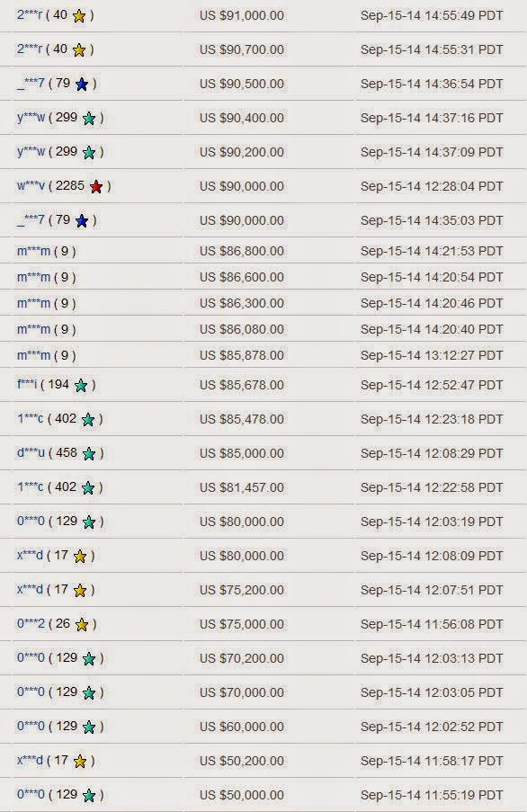Viewport: 527px width, 812px height.
Task: Click yellow star beside x***d on $50,200.00 bid
Action: point(80,762)
